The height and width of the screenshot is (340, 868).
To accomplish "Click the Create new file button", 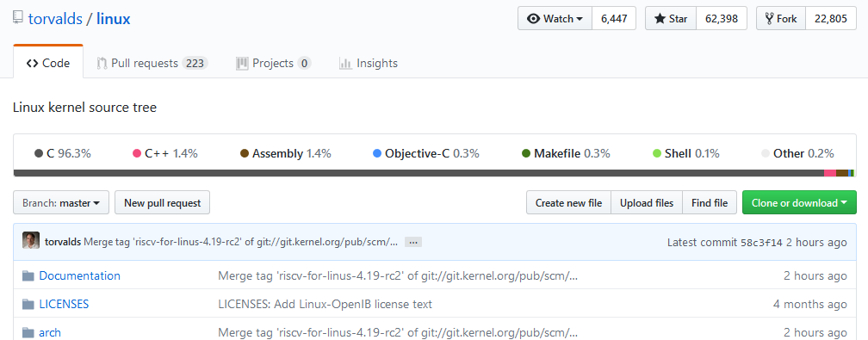I will pos(568,202).
